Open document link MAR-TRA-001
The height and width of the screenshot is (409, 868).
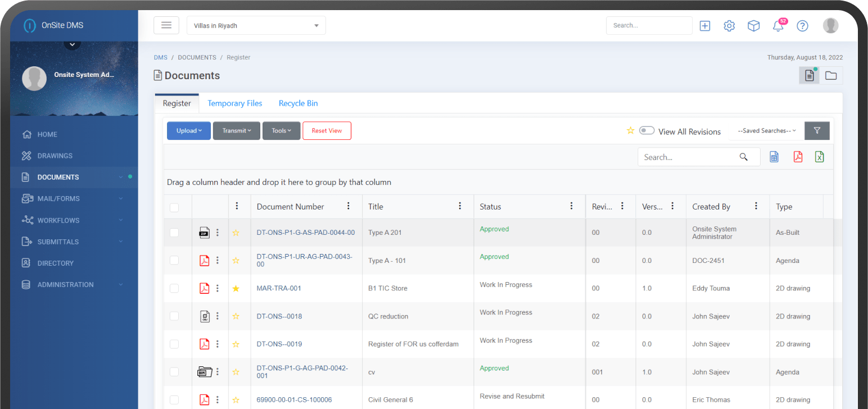click(279, 288)
